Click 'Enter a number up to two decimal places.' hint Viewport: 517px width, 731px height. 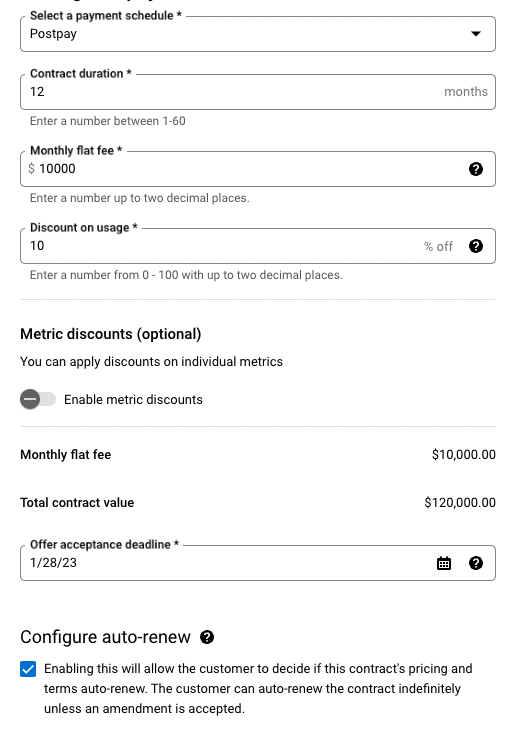pyautogui.click(x=140, y=198)
